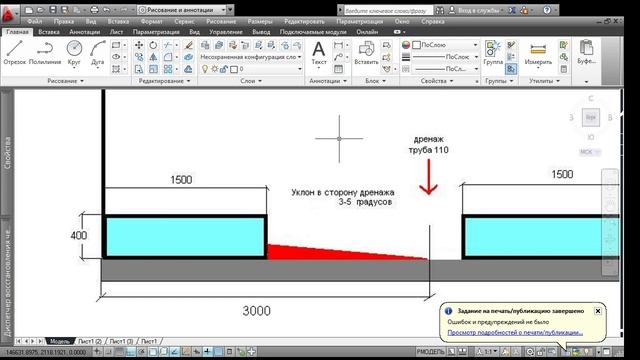Screen dimensions: 640x360
Task: Switch to the Аннотации ribbon tab
Action: [x=84, y=32]
